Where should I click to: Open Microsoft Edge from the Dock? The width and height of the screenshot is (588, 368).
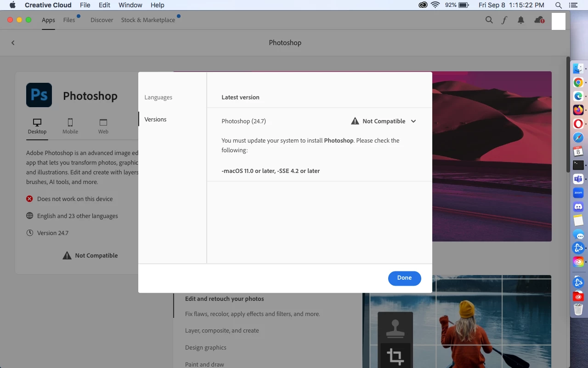coord(578,97)
